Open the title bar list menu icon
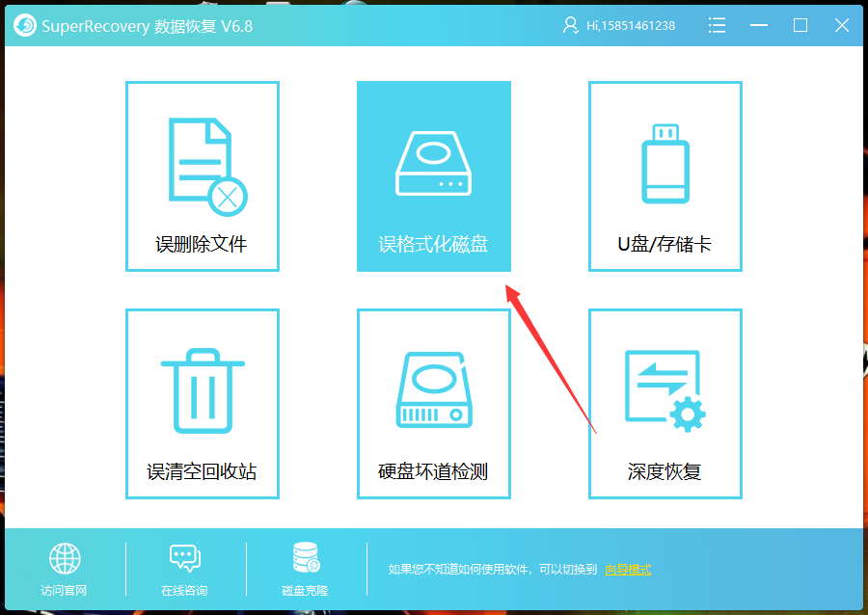This screenshot has height=615, width=868. coord(717,25)
